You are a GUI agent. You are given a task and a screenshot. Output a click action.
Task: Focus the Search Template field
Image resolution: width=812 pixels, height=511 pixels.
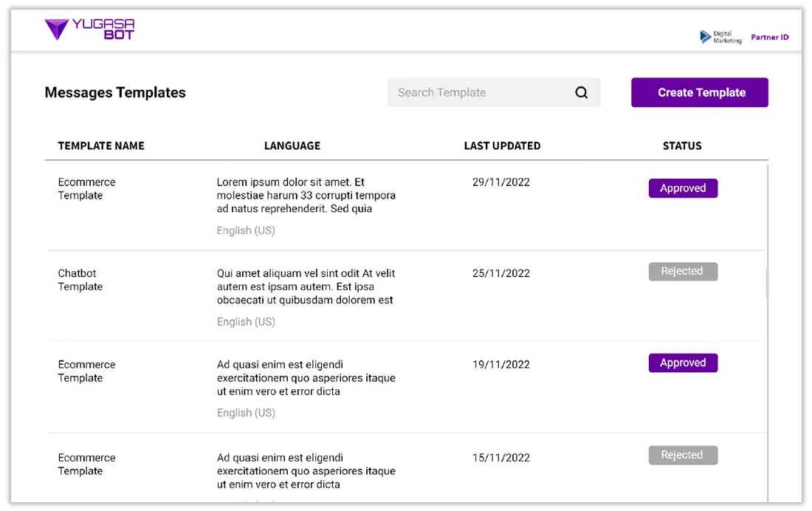(x=494, y=93)
